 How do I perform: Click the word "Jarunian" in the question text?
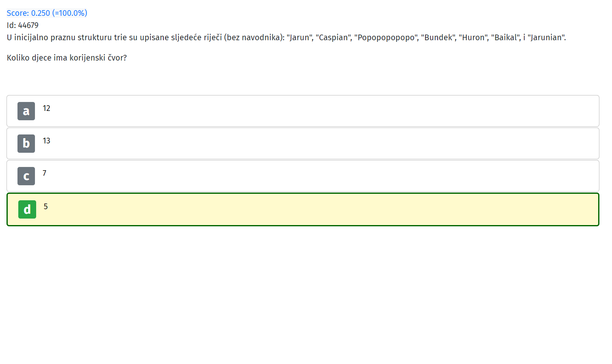546,38
